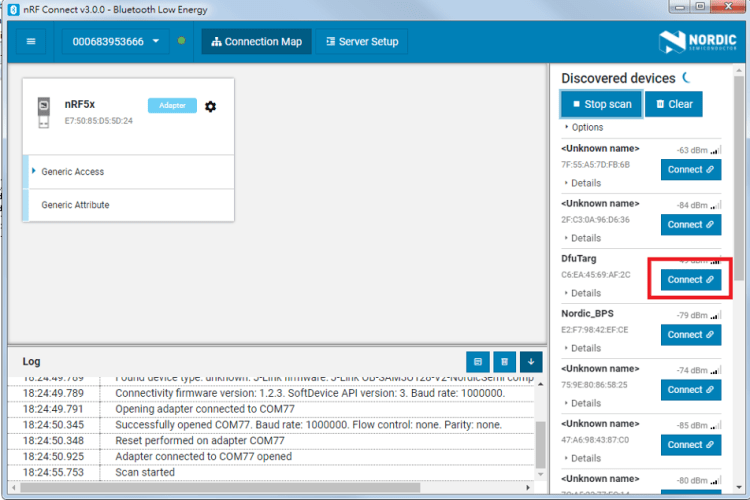Clear the discovered devices list
The width and height of the screenshot is (750, 500).
coord(673,104)
